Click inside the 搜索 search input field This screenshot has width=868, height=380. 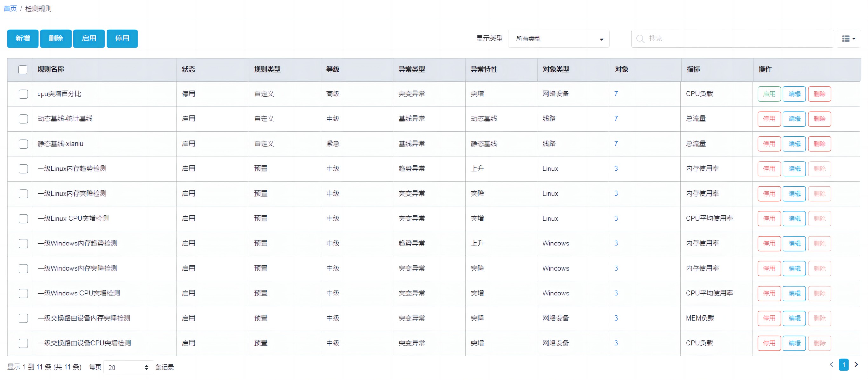click(x=724, y=38)
